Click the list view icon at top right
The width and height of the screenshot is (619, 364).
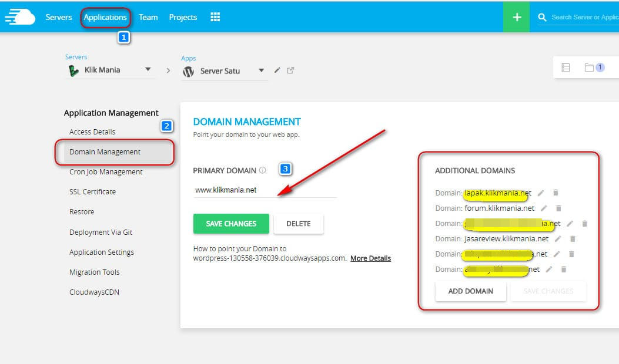pos(566,68)
